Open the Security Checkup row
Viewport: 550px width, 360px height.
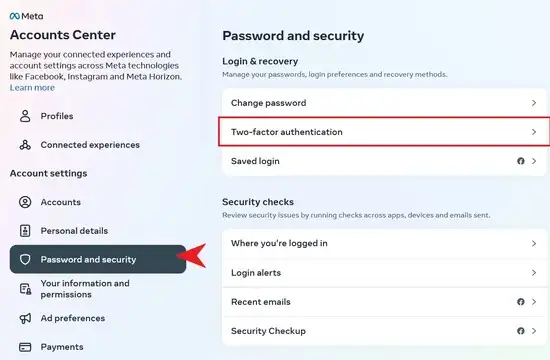coord(384,331)
